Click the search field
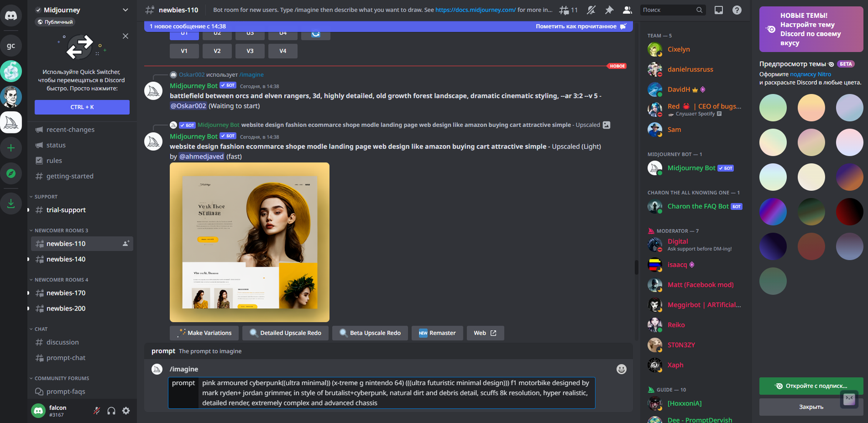 tap(673, 10)
